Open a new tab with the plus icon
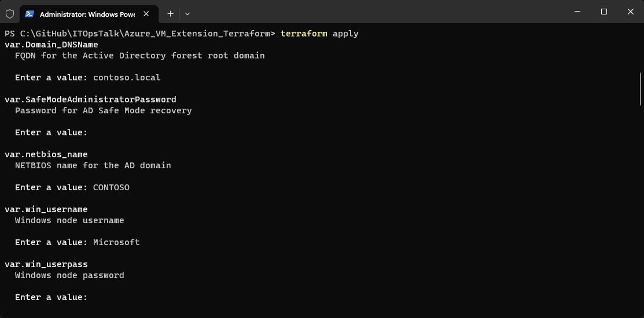 (x=170, y=13)
